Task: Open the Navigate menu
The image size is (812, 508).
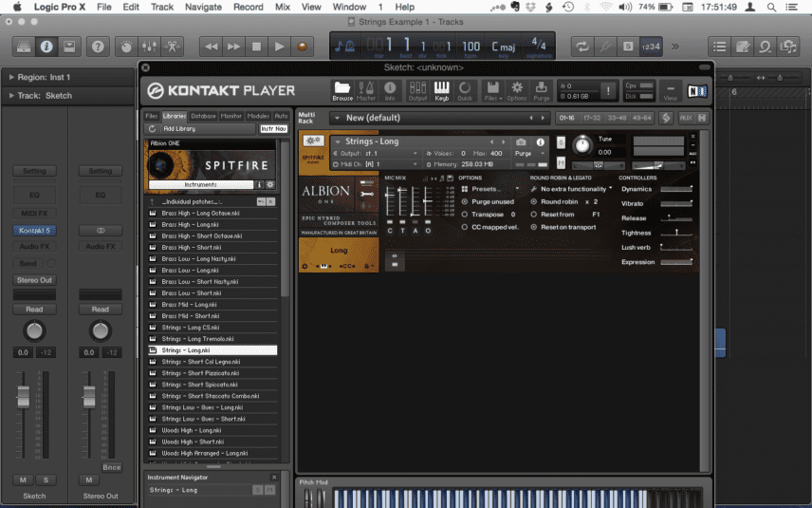Action: 203,7
